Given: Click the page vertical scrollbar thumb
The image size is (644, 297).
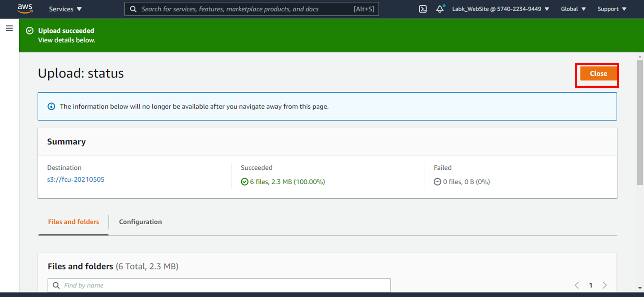Looking at the screenshot, I should click(x=640, y=122).
